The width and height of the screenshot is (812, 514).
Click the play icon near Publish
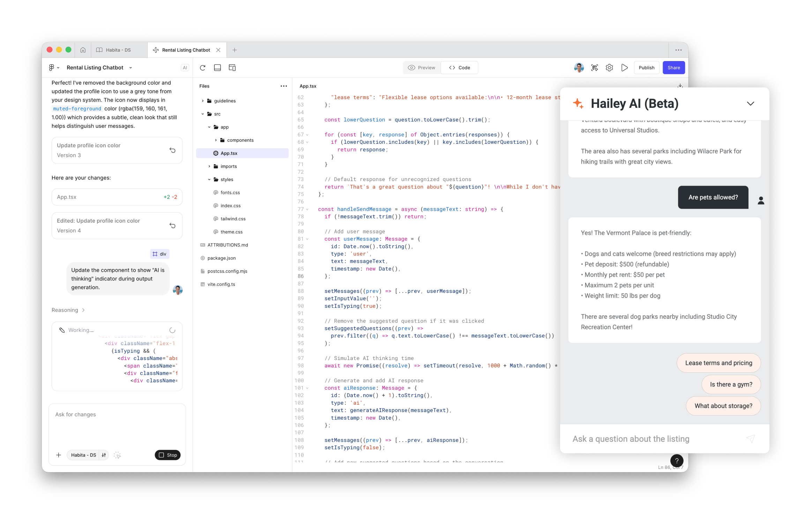point(624,68)
